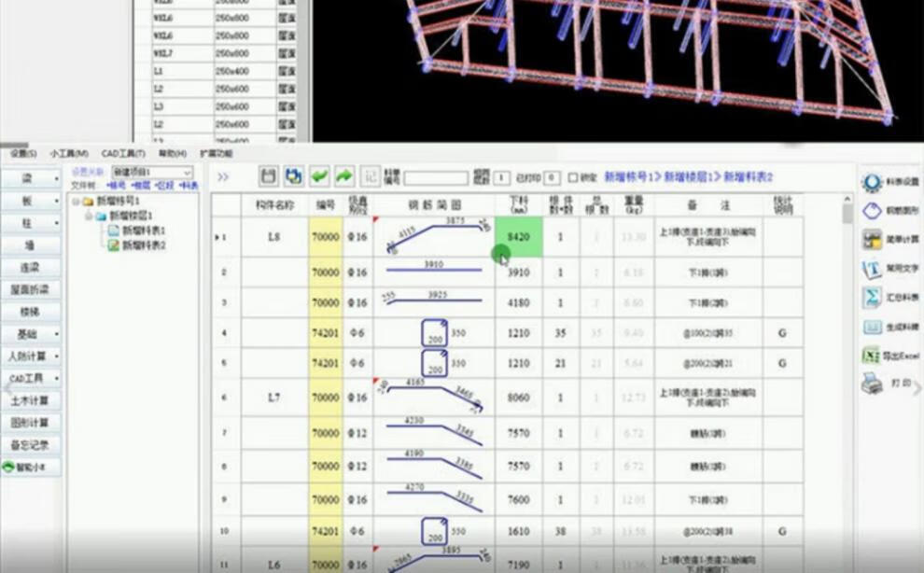Screen dimensions: 924x573
Task: Click the 钢筋简图 column header
Action: (434, 205)
